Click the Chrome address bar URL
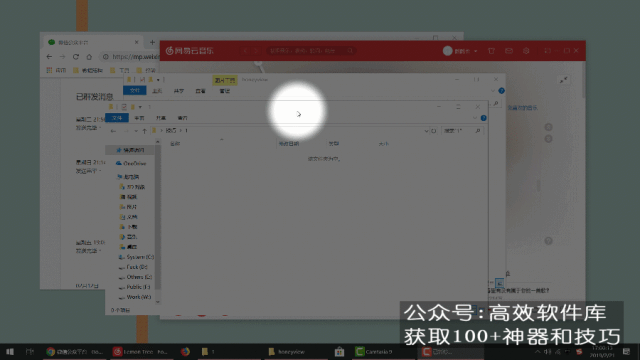 (x=136, y=57)
